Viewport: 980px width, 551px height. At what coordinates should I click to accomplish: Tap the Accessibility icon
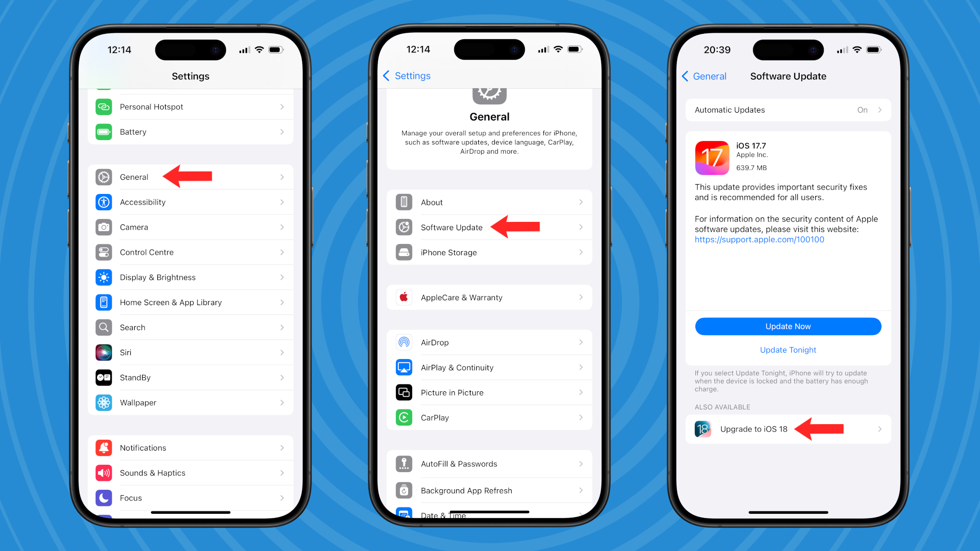coord(104,202)
